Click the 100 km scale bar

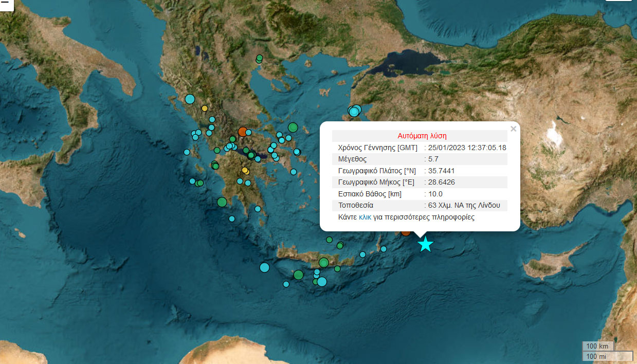coord(597,346)
